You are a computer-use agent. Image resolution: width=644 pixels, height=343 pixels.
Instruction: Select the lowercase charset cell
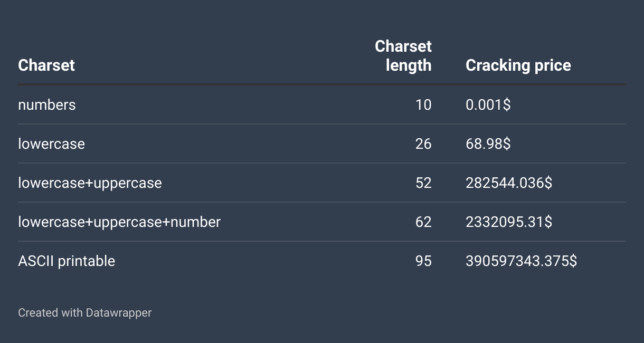click(x=51, y=144)
